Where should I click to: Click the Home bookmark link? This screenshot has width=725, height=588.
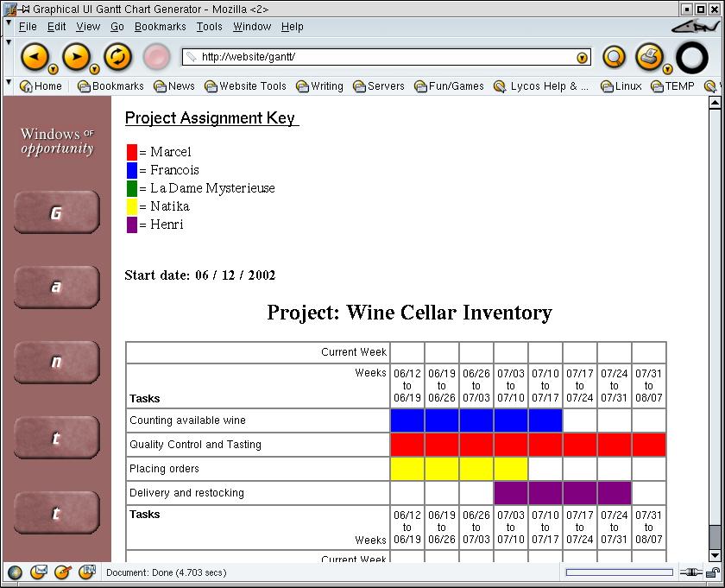41,86
